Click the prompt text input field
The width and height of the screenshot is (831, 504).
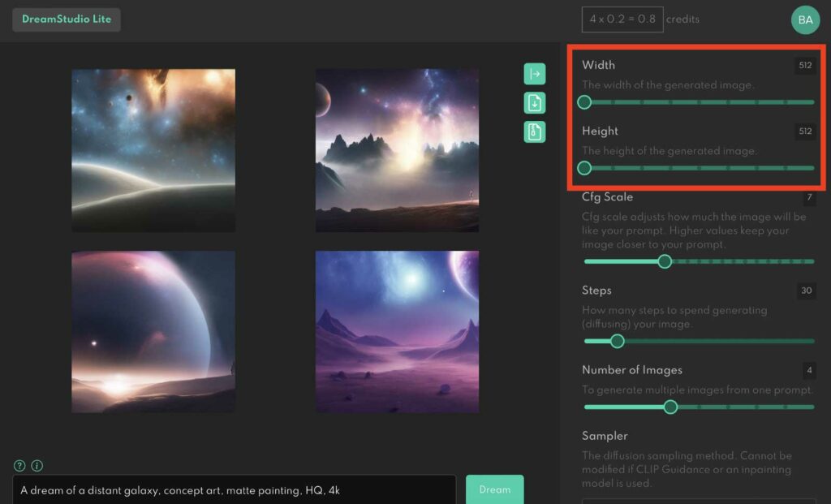coord(234,489)
